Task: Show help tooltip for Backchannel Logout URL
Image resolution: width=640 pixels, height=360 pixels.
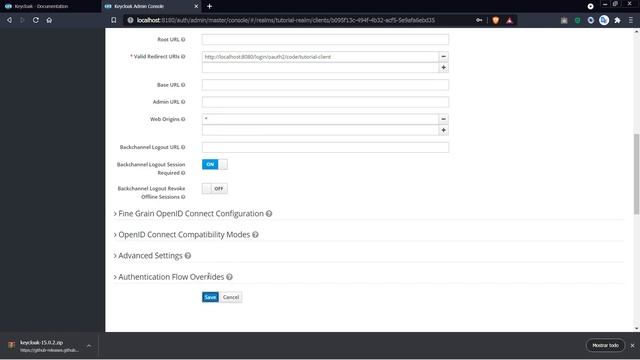Action: pos(183,147)
